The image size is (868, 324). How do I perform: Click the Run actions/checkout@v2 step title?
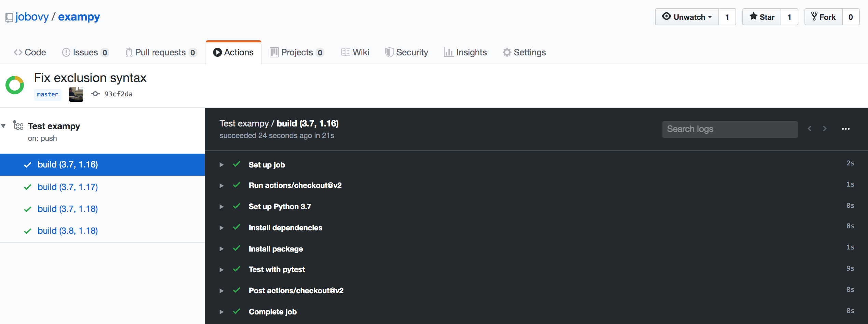(x=295, y=185)
